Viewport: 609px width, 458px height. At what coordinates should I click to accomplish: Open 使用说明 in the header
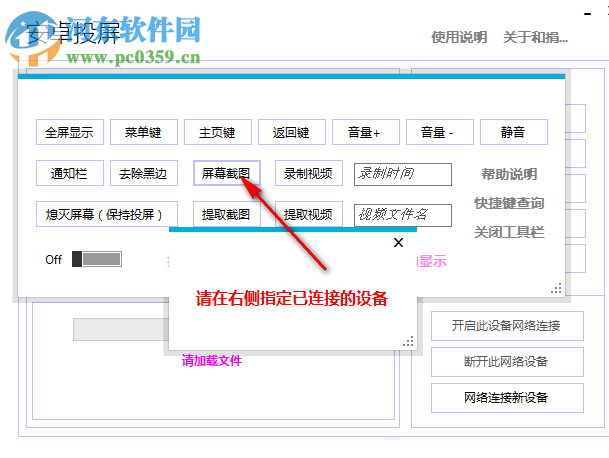click(x=459, y=37)
